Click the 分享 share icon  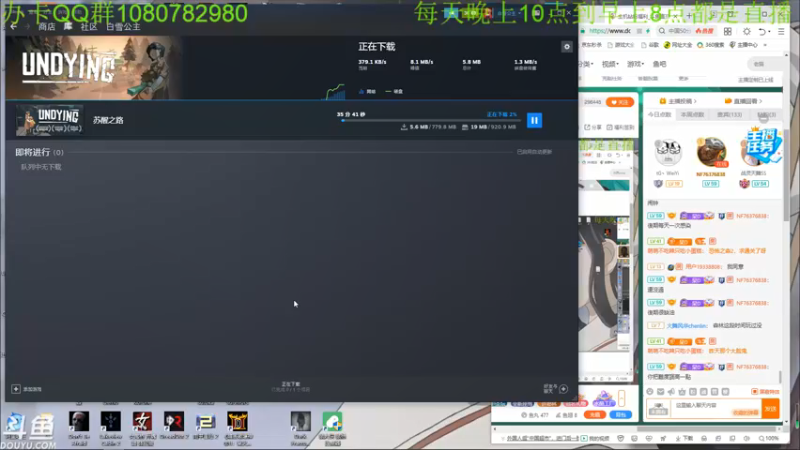pyautogui.click(x=593, y=127)
